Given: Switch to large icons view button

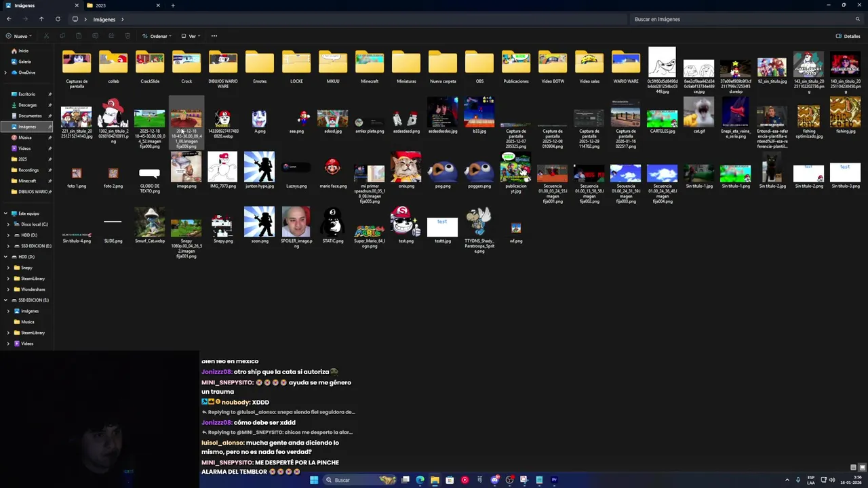Looking at the screenshot, I should click(x=862, y=467).
